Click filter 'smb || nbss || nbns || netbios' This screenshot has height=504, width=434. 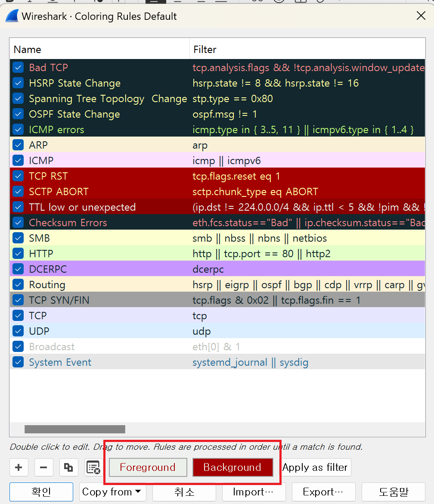coord(260,238)
